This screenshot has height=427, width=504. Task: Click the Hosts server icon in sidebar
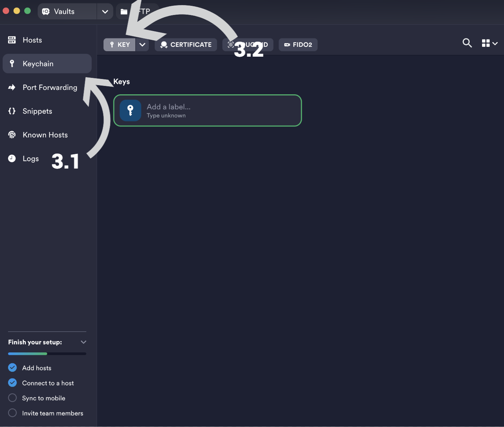(x=12, y=40)
